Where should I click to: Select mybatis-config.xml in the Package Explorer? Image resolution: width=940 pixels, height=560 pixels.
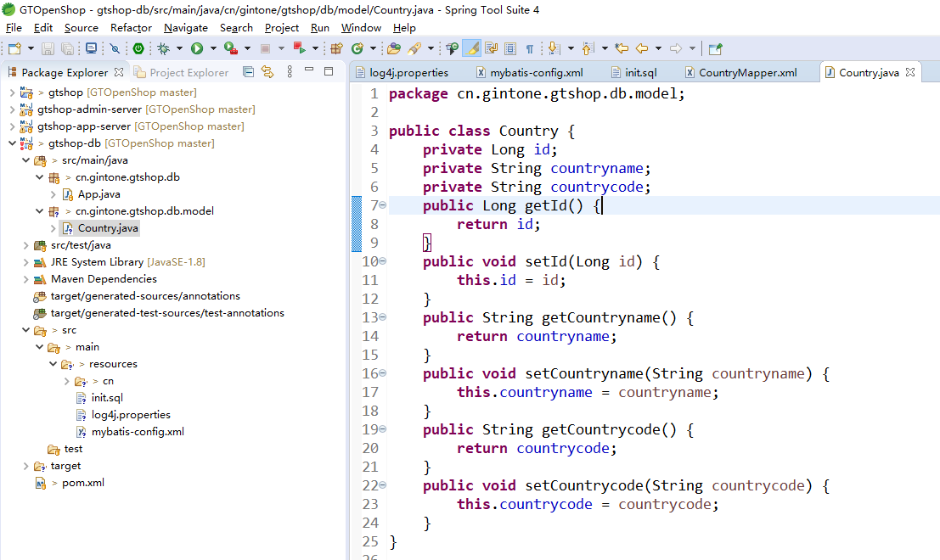[138, 432]
